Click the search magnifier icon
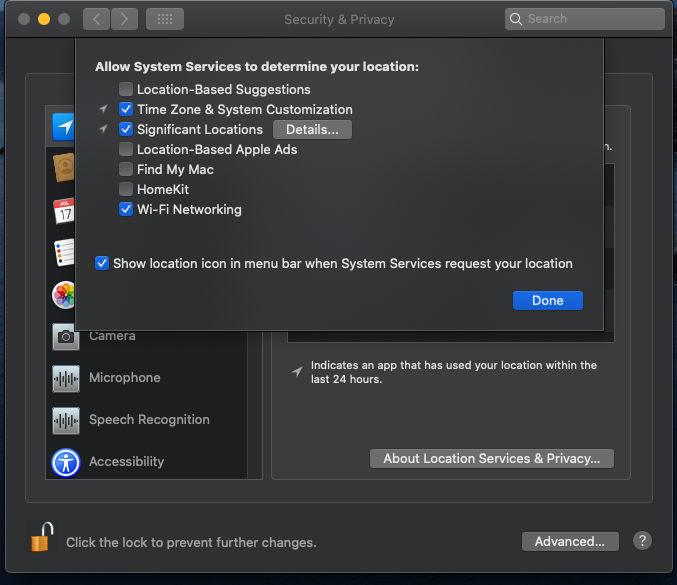677x585 pixels. pyautogui.click(x=516, y=19)
